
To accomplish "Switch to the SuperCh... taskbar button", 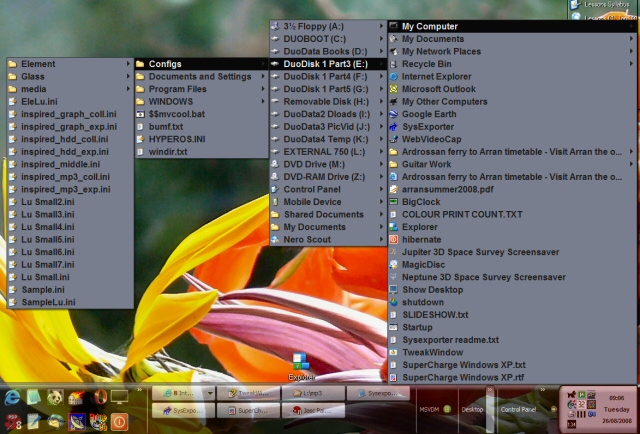I will [x=249, y=410].
